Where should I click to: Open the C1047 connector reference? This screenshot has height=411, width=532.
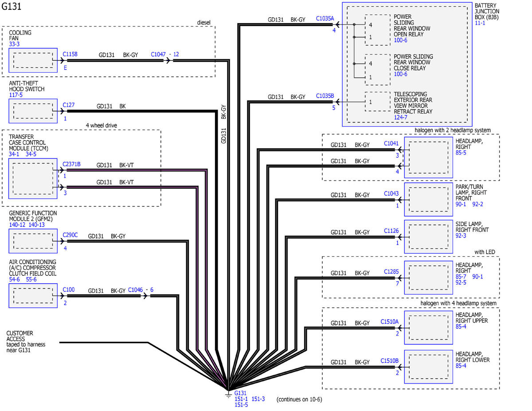pos(158,54)
